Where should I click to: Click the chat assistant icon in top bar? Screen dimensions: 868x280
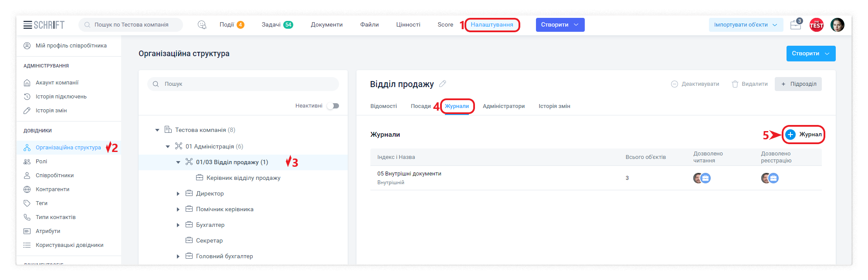(202, 25)
